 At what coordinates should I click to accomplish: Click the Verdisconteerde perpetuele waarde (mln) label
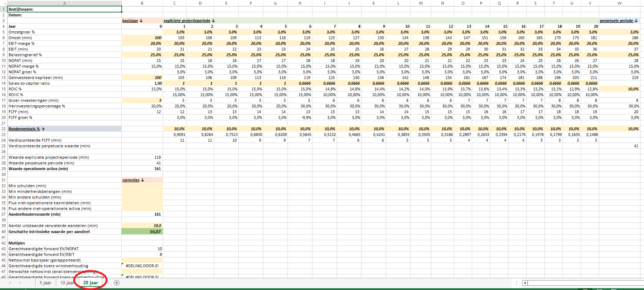pos(49,146)
